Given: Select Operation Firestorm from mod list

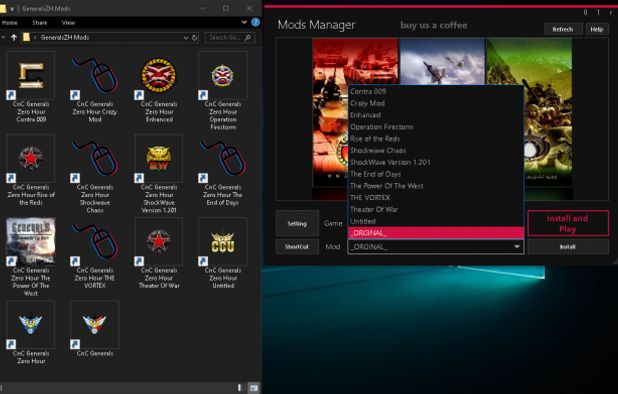Looking at the screenshot, I should [x=436, y=127].
